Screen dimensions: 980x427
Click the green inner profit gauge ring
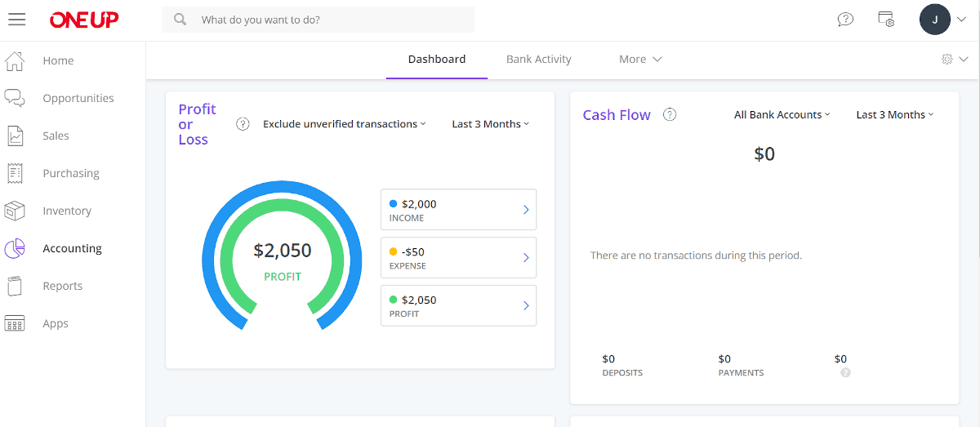(x=282, y=205)
